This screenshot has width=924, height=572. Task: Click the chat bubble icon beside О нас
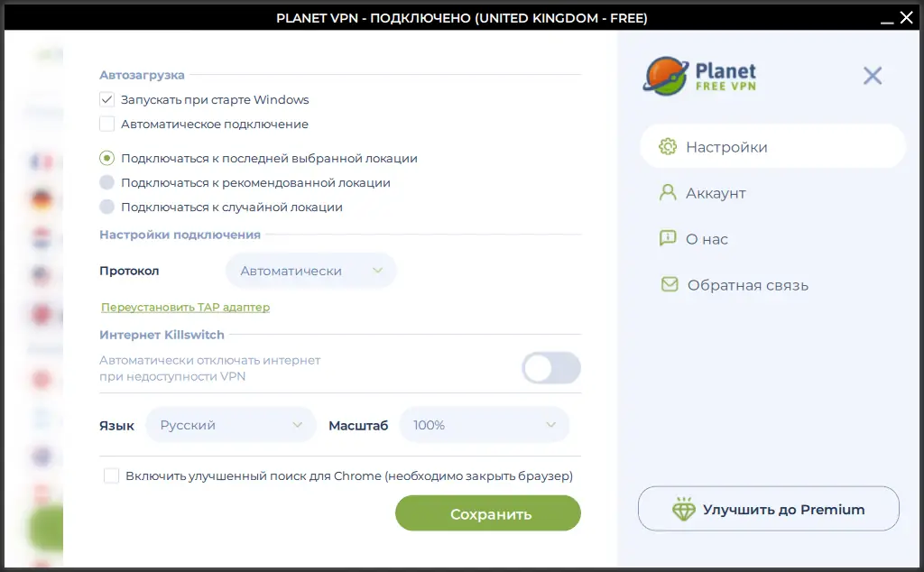pyautogui.click(x=668, y=239)
